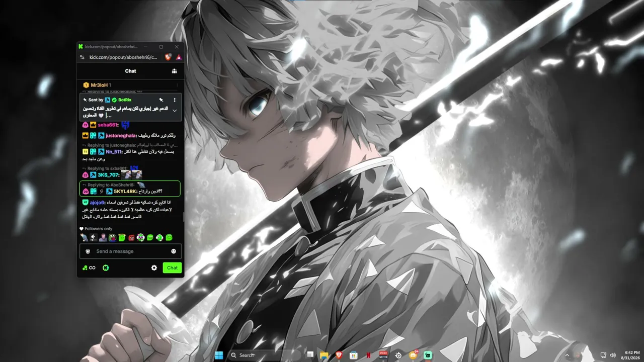This screenshot has height=362, width=644.
Task: Click the Brave Shields icon in address bar
Action: 168,57
